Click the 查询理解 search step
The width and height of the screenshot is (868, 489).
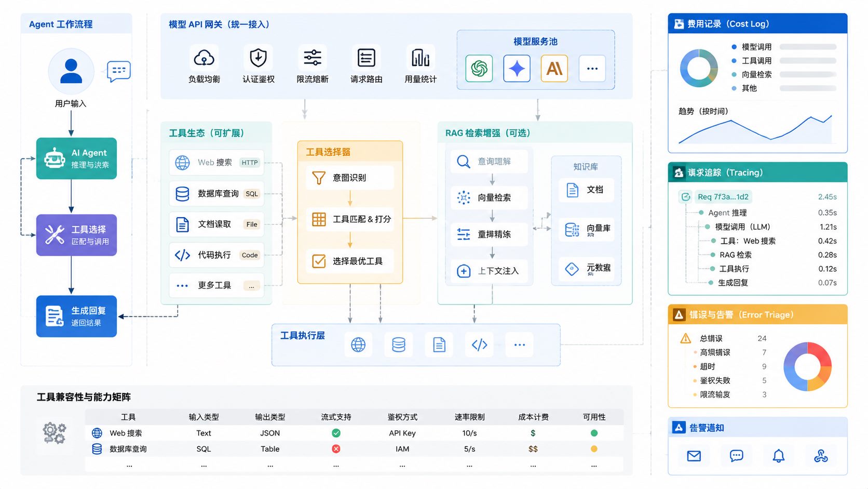pos(489,162)
